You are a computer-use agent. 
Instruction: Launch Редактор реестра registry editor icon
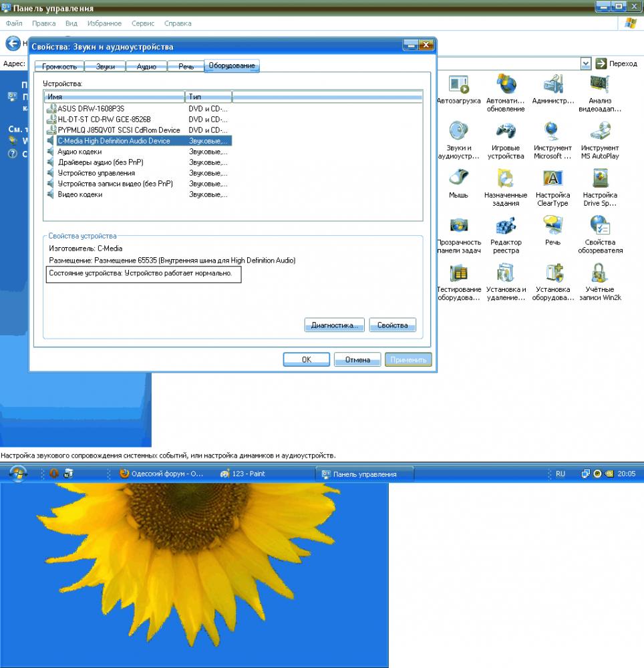(506, 226)
